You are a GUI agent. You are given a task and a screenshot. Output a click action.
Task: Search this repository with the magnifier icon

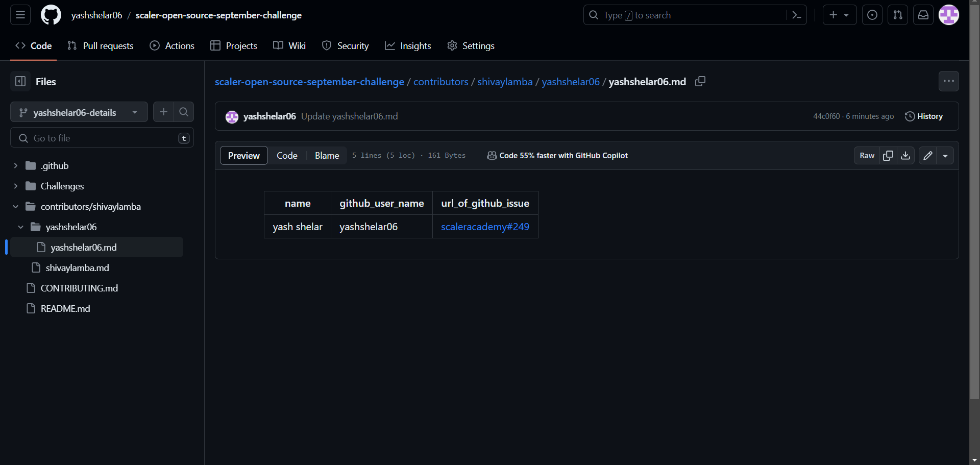tap(184, 112)
